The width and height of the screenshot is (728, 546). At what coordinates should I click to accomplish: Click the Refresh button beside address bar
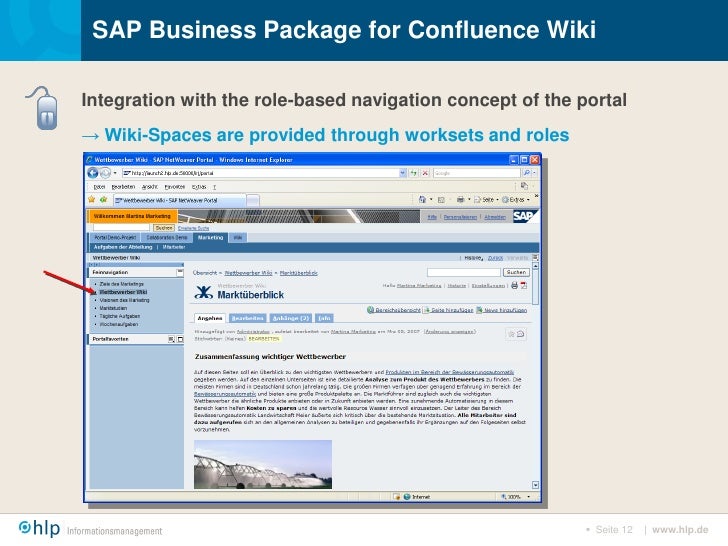point(413,173)
